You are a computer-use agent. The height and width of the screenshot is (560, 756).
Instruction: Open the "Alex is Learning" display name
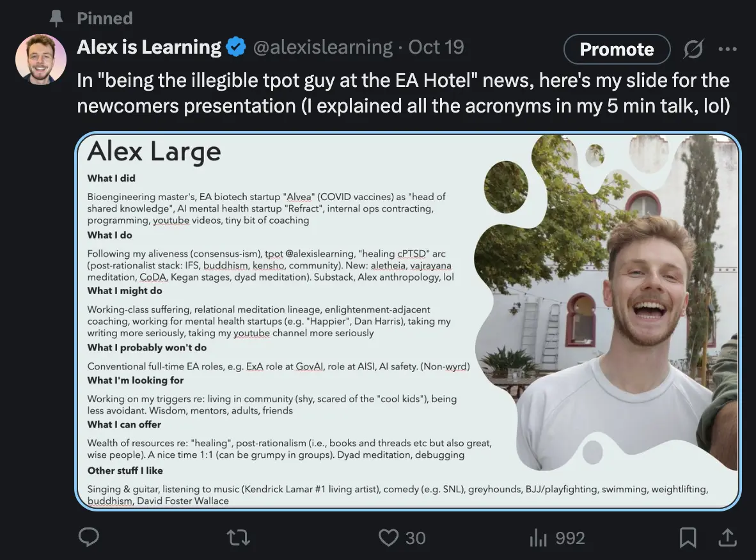click(x=149, y=47)
